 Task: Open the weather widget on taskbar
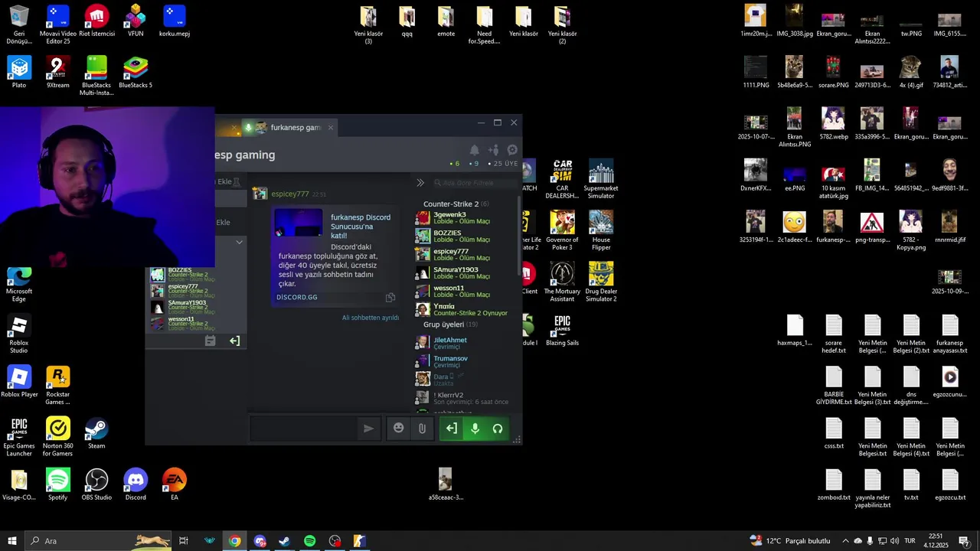[790, 541]
